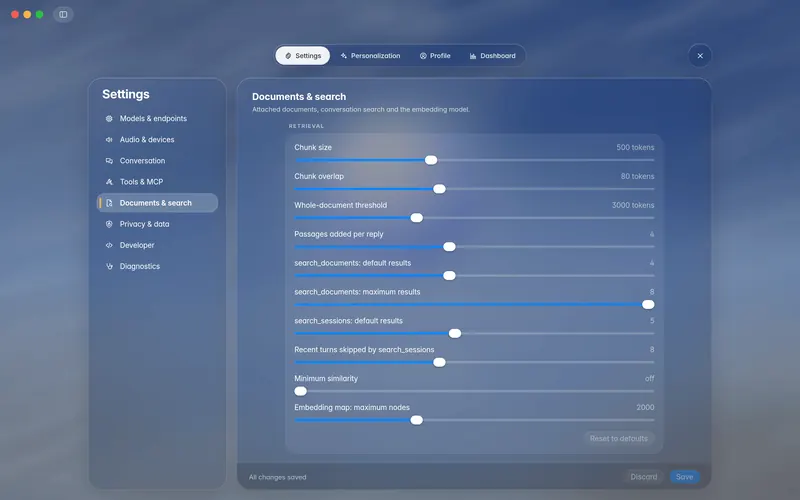Open Audio & devices settings
Image resolution: width=800 pixels, height=500 pixels.
tap(157, 139)
